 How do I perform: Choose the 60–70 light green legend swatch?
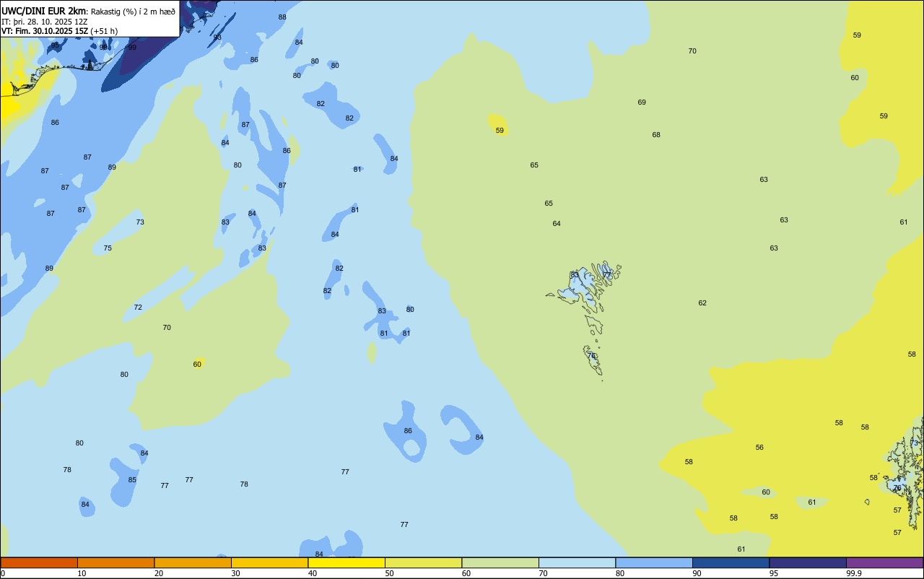[x=500, y=562]
